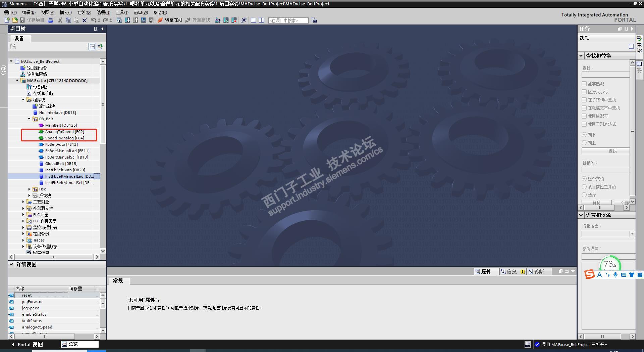This screenshot has height=352, width=644.
Task: Collapse the program blocks (程序块) folder
Action: click(x=23, y=100)
